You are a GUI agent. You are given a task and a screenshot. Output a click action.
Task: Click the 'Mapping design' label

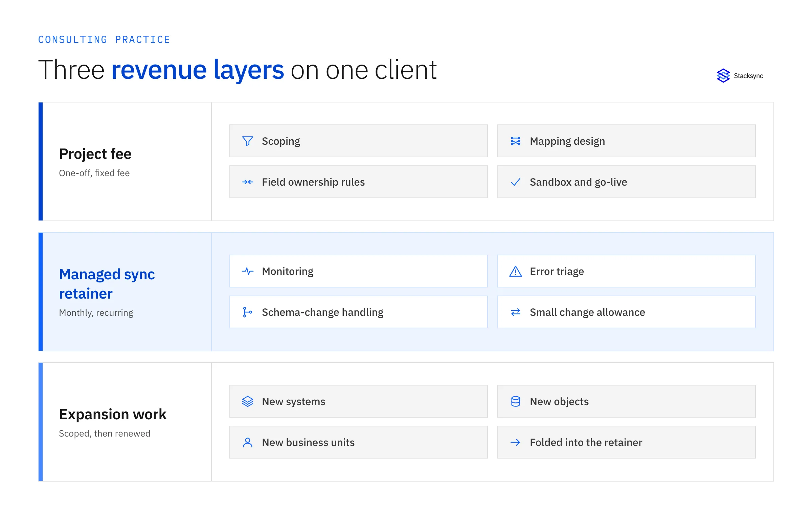[567, 141]
